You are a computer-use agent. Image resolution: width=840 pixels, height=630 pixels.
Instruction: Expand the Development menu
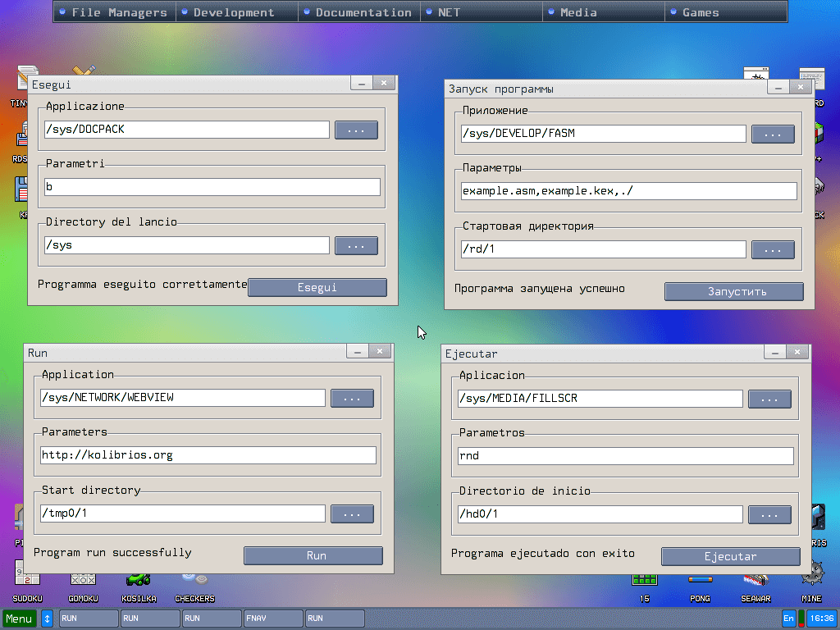pos(237,11)
